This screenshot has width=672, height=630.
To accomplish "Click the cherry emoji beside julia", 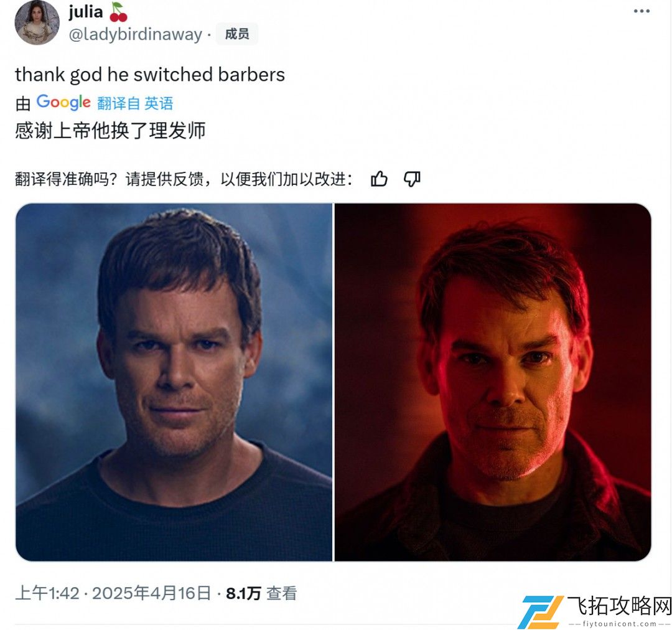I will 118,12.
